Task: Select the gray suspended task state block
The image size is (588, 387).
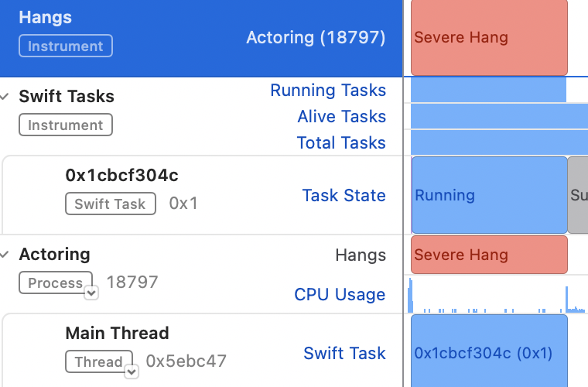Action: pos(578,195)
